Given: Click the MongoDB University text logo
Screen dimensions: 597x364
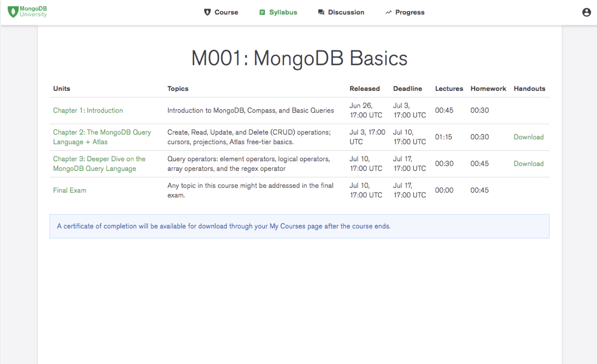Looking at the screenshot, I should click(33, 11).
